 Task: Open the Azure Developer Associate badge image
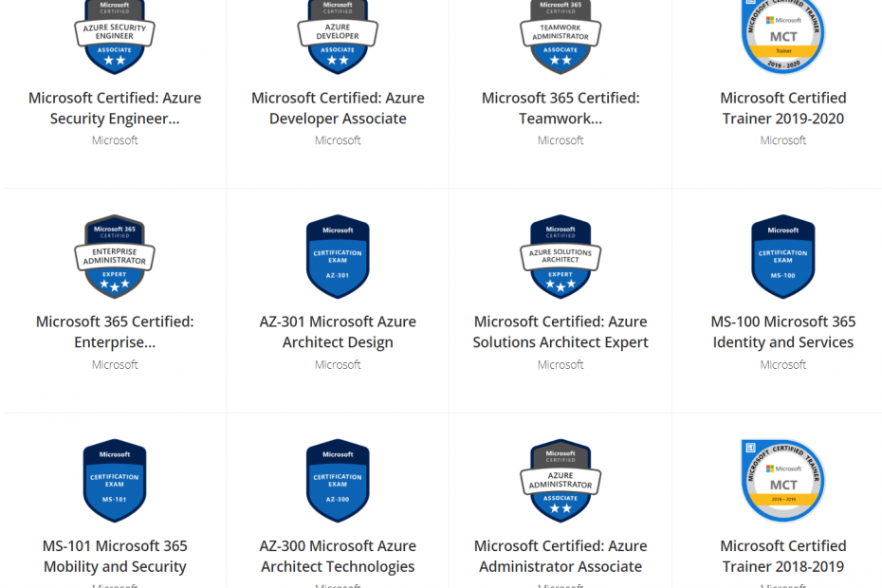pos(338,37)
